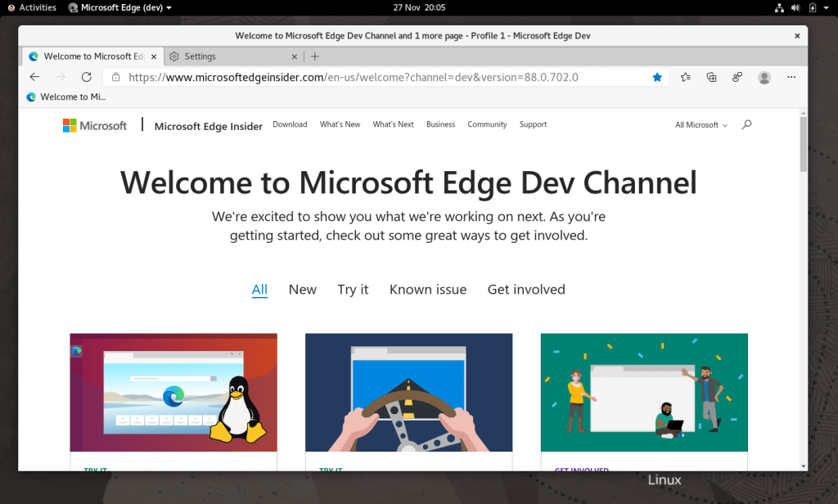Image resolution: width=838 pixels, height=504 pixels.
Task: Open the Favorites list icon
Action: point(686,77)
